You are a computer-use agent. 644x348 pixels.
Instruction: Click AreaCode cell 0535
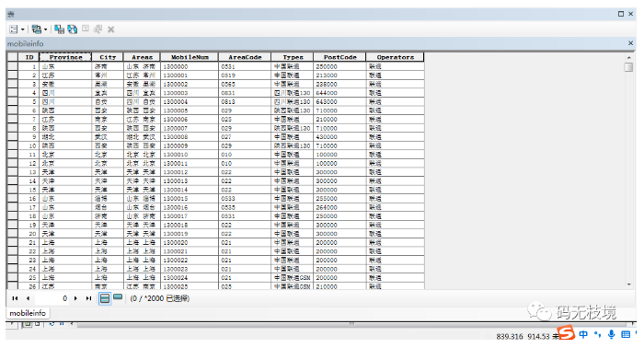[x=245, y=207]
